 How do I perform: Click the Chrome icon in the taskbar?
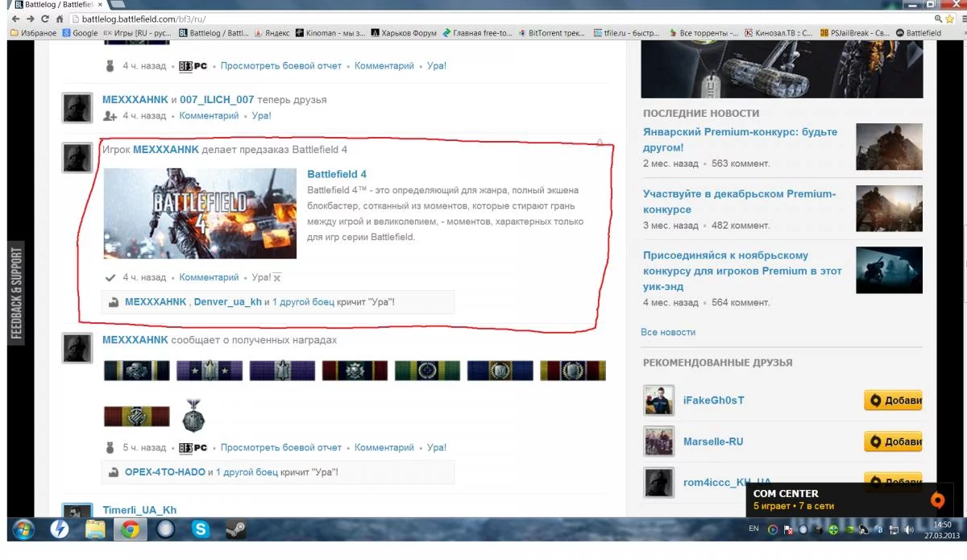[129, 529]
